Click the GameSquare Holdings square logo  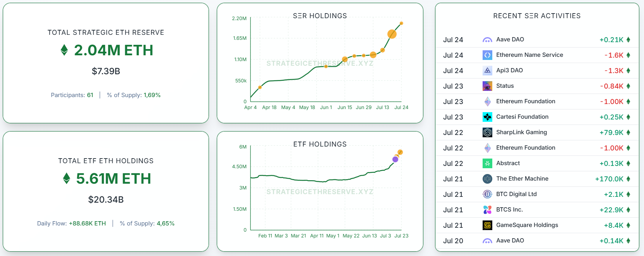(487, 225)
